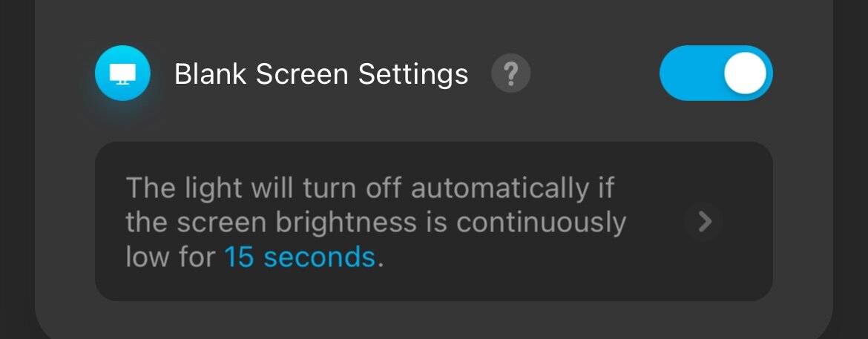
Task: Change the blue 15 seconds duration value
Action: (299, 257)
